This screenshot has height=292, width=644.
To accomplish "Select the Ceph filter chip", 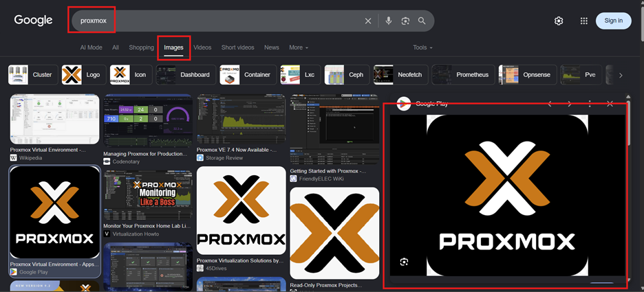I will click(347, 75).
